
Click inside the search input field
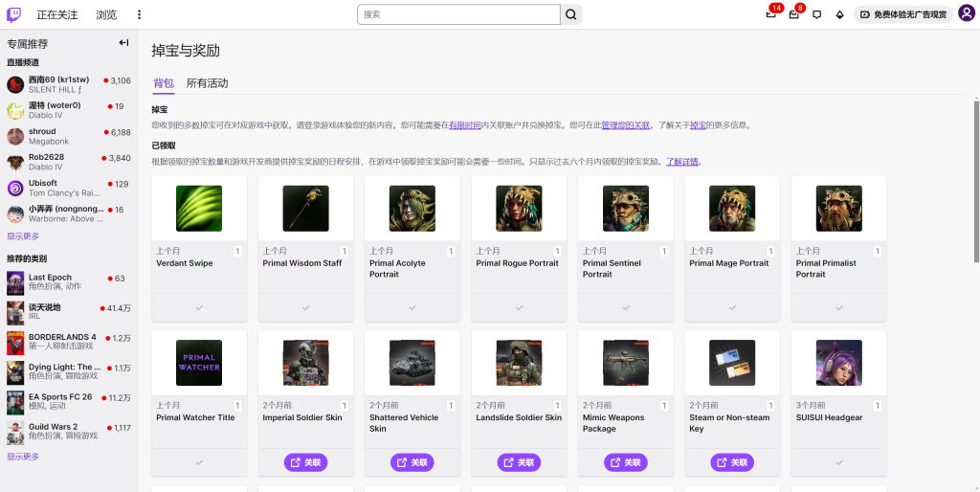[x=458, y=14]
